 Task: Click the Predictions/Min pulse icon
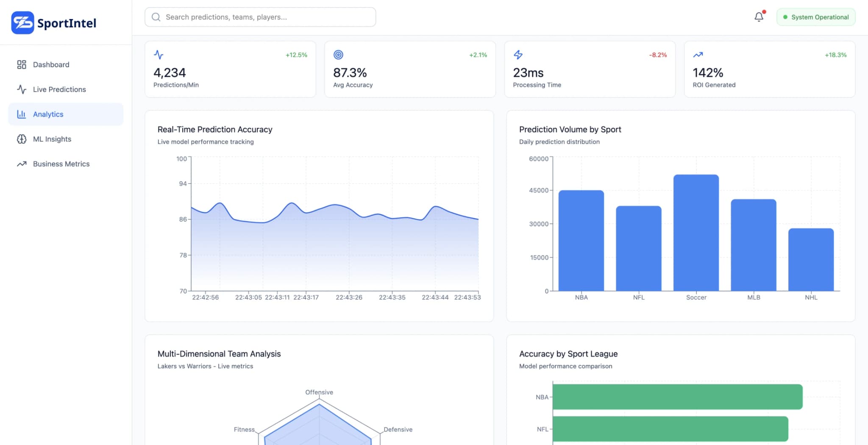pos(159,55)
